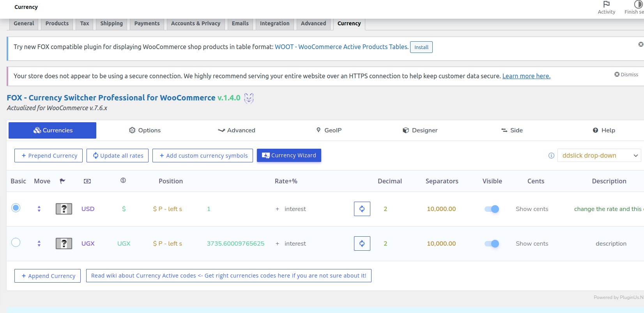Open the Side plugin tab
644x313 pixels.
click(512, 130)
